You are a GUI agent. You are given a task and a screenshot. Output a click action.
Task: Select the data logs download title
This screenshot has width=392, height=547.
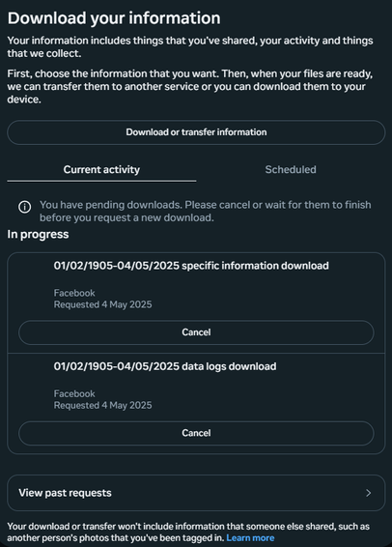[x=165, y=366]
